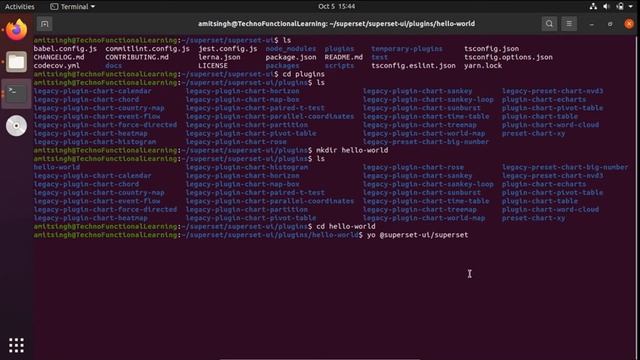Click the last listing's legacy-plugin-chart-paired-t-test entry
This screenshot has width=640, height=360.
(255, 193)
